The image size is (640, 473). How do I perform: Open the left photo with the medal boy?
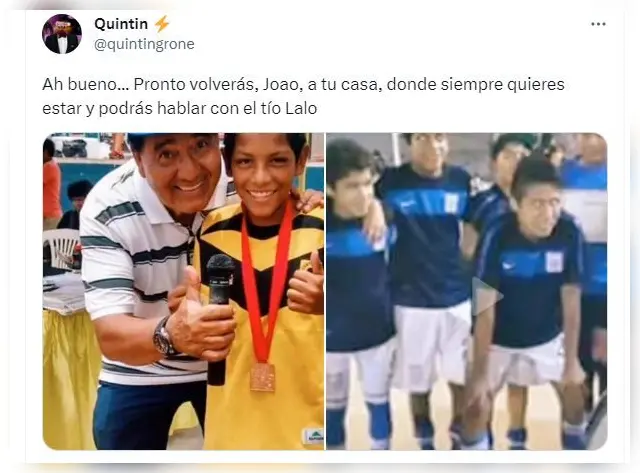click(183, 291)
